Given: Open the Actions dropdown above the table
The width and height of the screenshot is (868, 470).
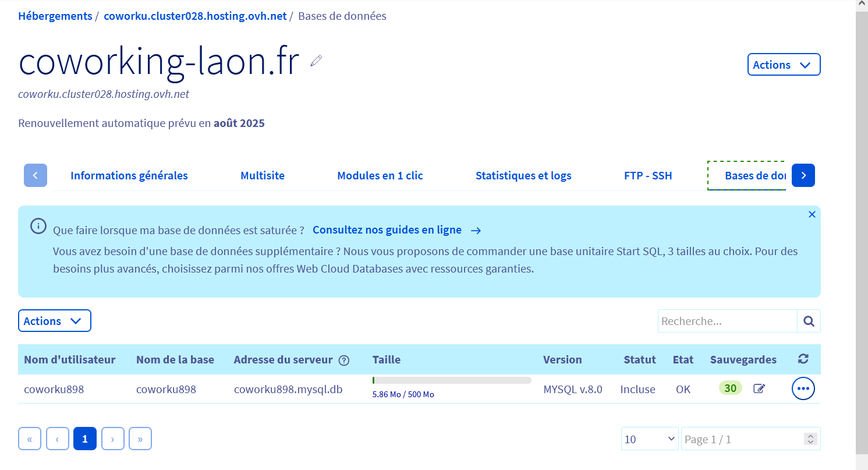Looking at the screenshot, I should tap(55, 321).
